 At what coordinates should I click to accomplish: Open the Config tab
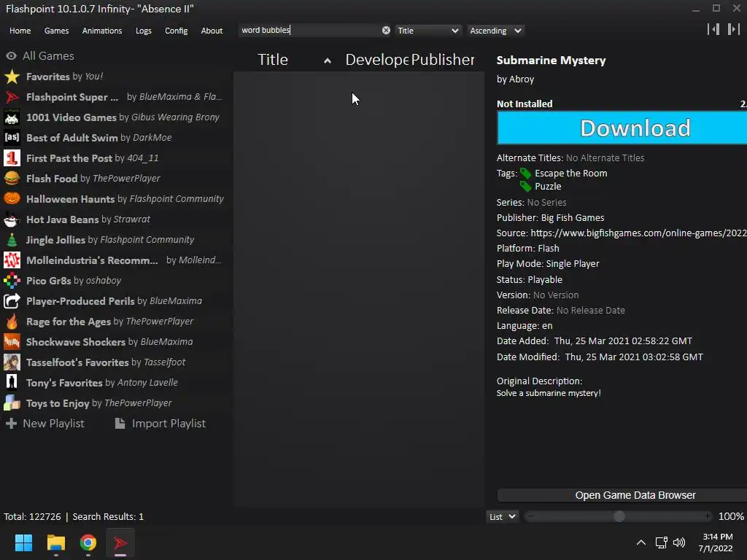coord(177,31)
